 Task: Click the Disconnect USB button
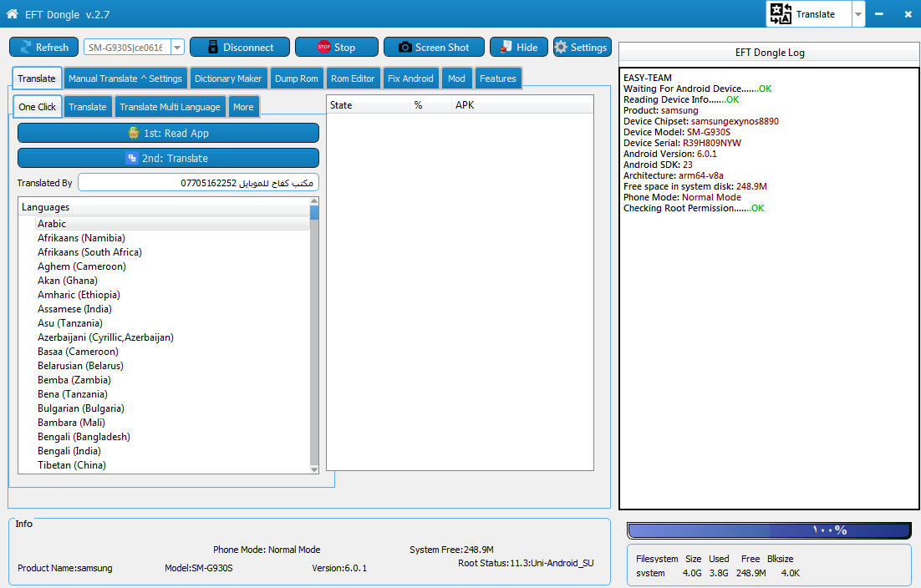240,47
